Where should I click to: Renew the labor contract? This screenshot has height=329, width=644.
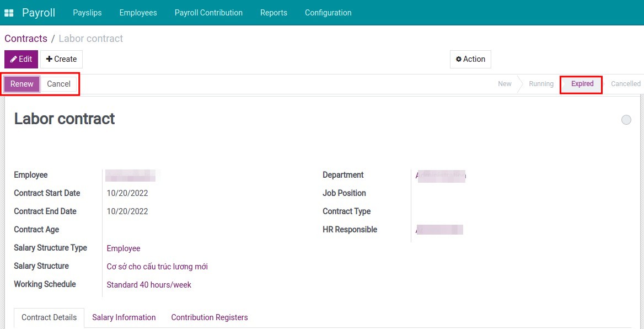click(22, 84)
